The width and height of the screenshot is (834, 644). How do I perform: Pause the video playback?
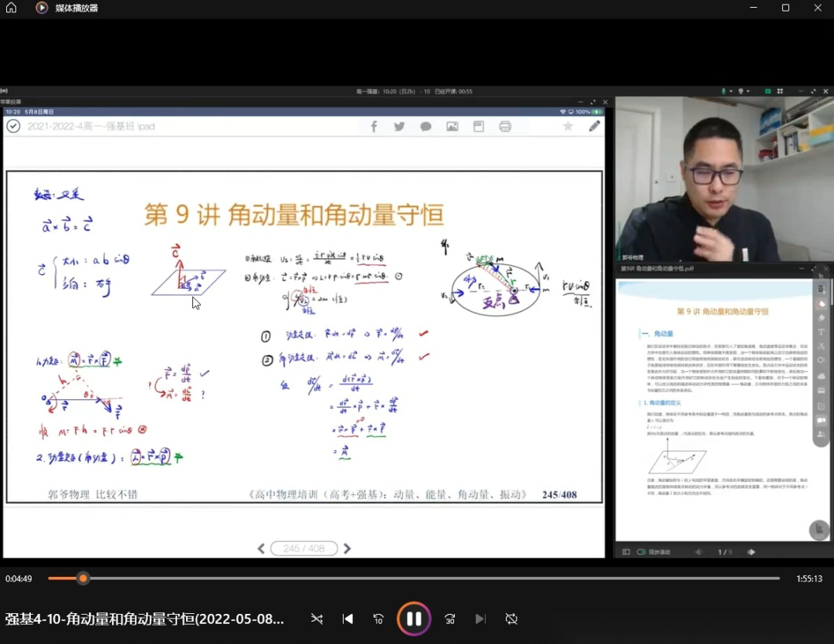click(414, 619)
